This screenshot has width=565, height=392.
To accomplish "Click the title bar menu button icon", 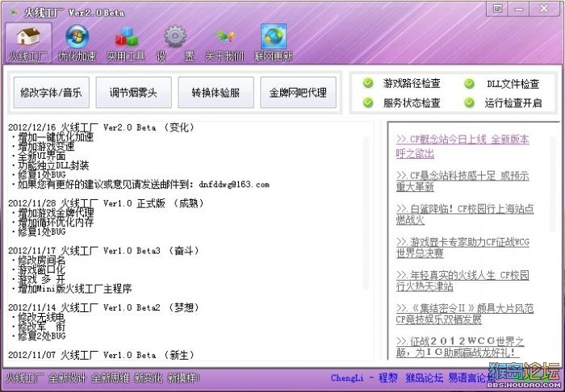I will click(498, 9).
